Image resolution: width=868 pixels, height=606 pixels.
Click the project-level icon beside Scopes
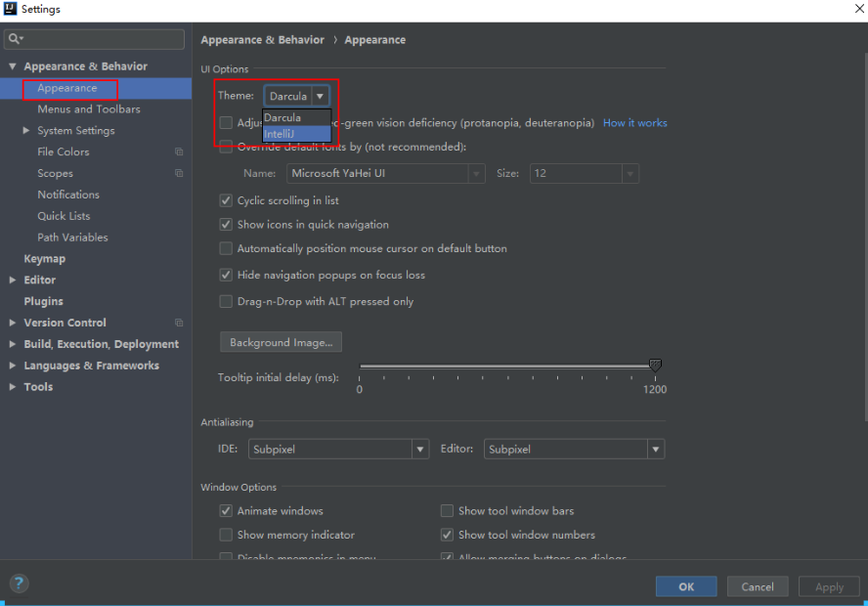179,173
